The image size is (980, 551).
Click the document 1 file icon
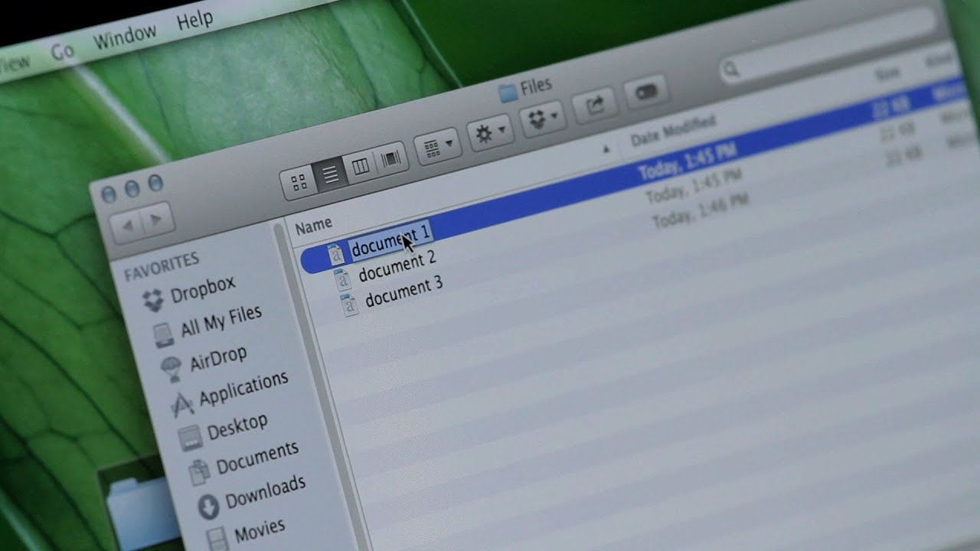pyautogui.click(x=337, y=254)
